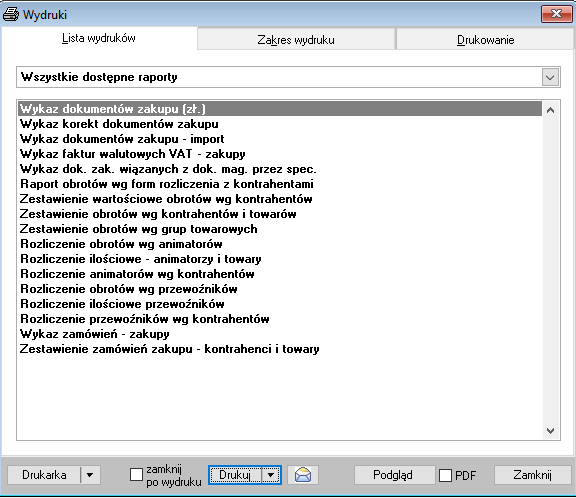The width and height of the screenshot is (576, 498).
Task: Click the Zamknij button
Action: point(532,475)
